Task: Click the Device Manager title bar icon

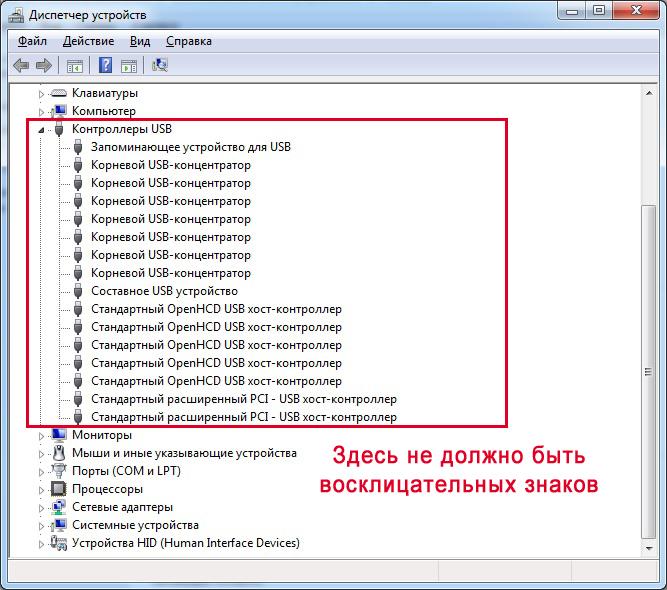Action: click(16, 15)
